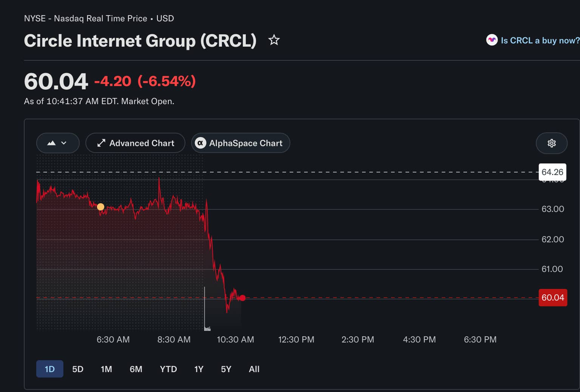Click the 63.00 axis value
Screen dimensions: 580x392
[x=553, y=209]
